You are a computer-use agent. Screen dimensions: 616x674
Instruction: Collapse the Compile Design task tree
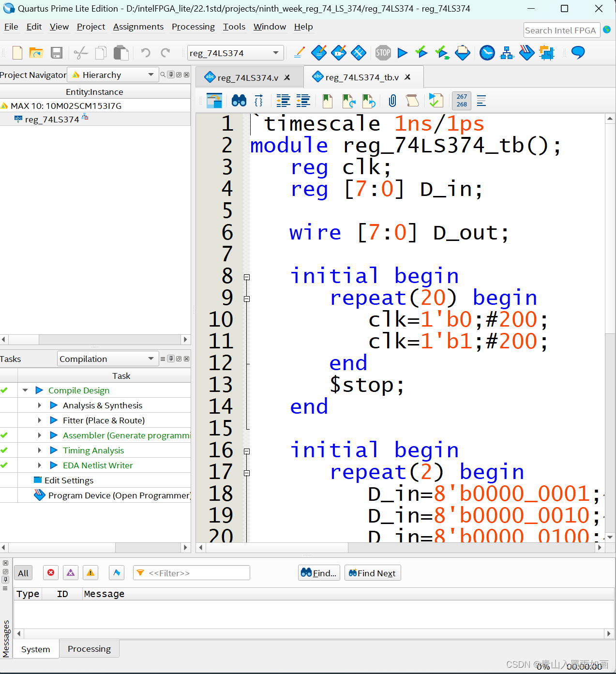pos(25,390)
